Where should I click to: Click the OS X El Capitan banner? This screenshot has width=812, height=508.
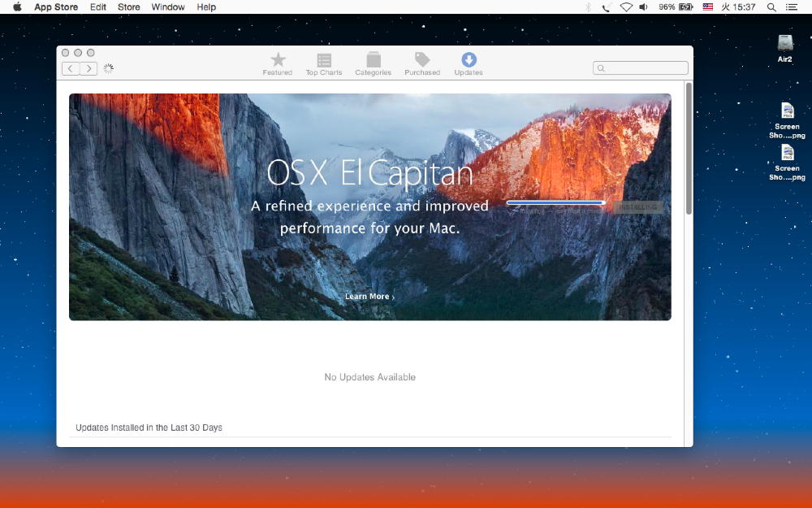click(369, 206)
